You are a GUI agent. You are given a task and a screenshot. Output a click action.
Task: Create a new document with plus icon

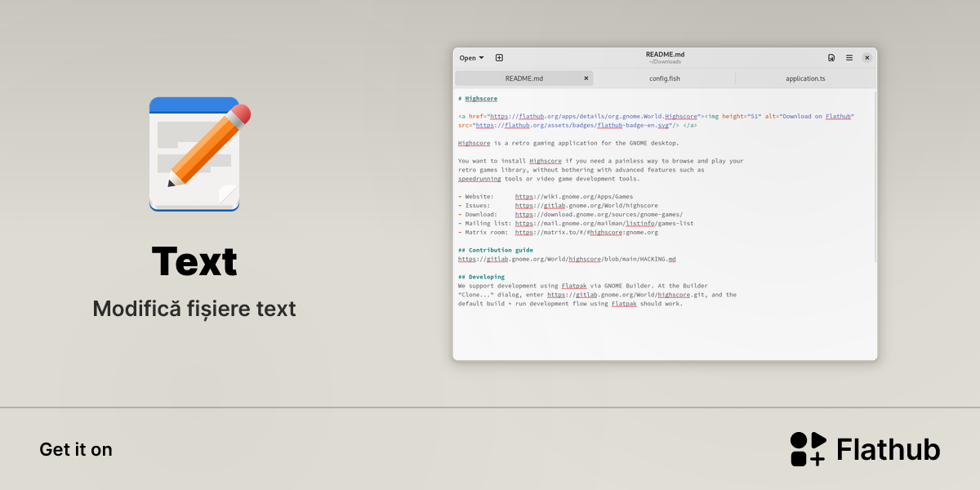coord(499,58)
